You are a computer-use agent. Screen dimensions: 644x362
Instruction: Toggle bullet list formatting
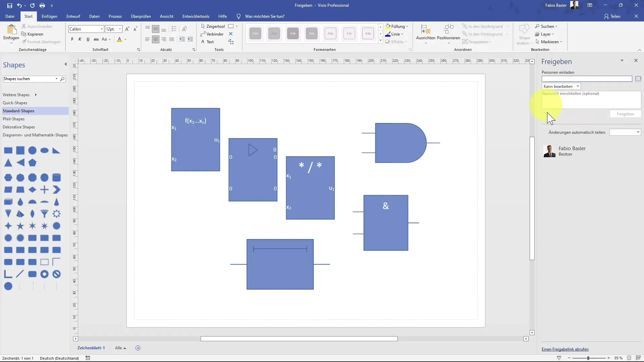(x=174, y=29)
